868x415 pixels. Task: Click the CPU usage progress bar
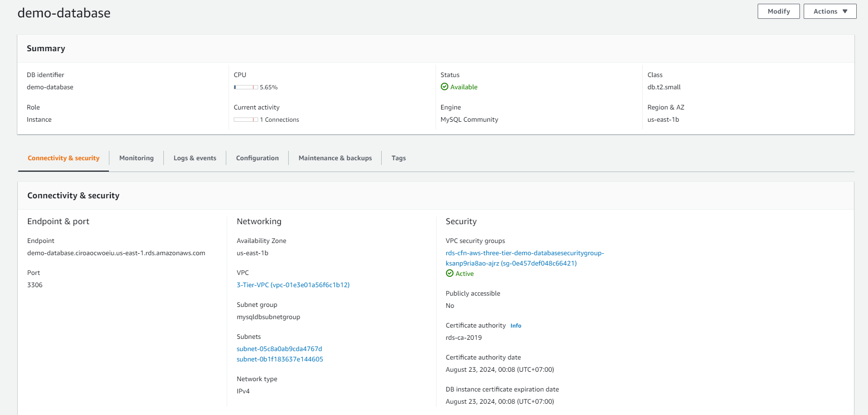(246, 87)
